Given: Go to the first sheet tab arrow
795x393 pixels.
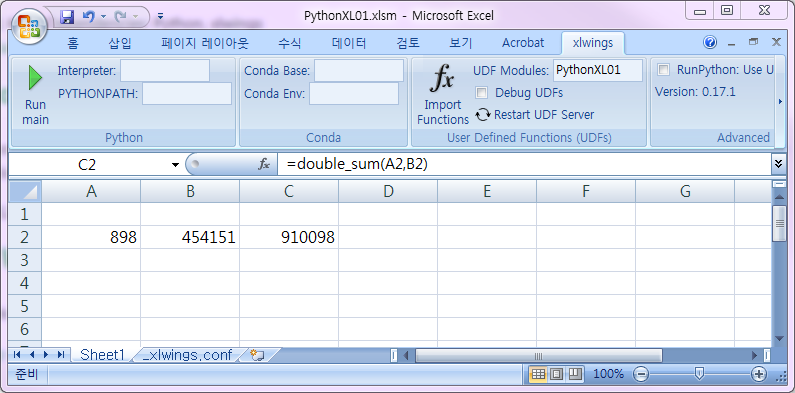Looking at the screenshot, I should pos(17,354).
